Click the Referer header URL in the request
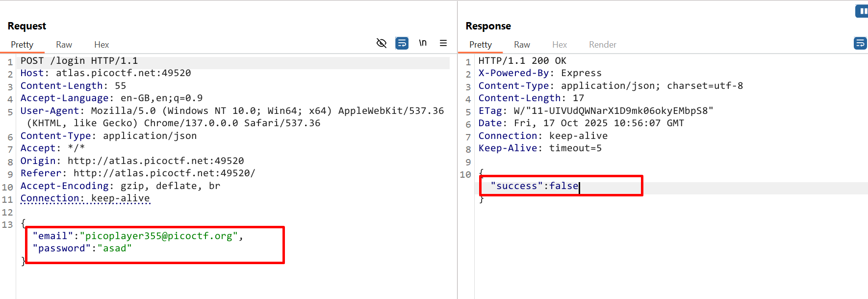 [x=164, y=173]
